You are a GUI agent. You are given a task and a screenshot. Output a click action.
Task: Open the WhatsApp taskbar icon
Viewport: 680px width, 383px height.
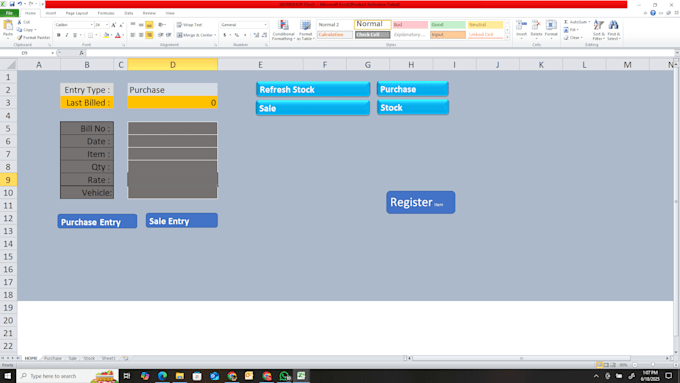pyautogui.click(x=284, y=376)
